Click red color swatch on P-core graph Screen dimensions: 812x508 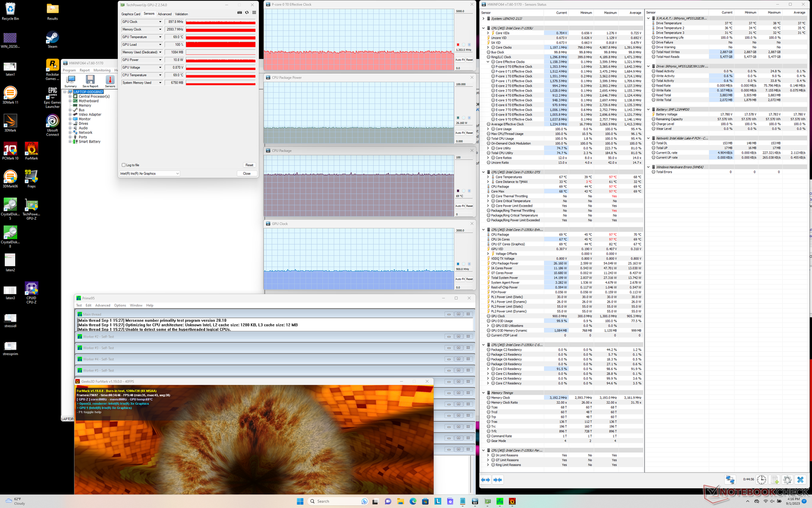tap(458, 44)
